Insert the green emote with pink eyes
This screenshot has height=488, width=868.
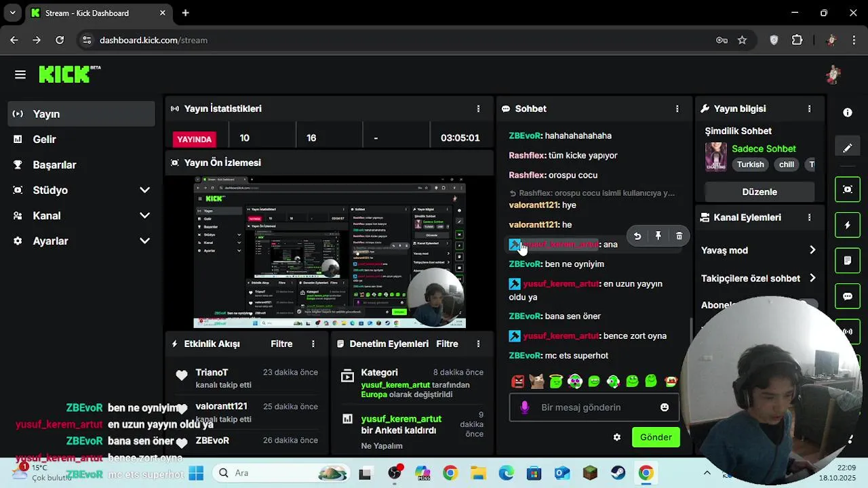[x=575, y=382]
